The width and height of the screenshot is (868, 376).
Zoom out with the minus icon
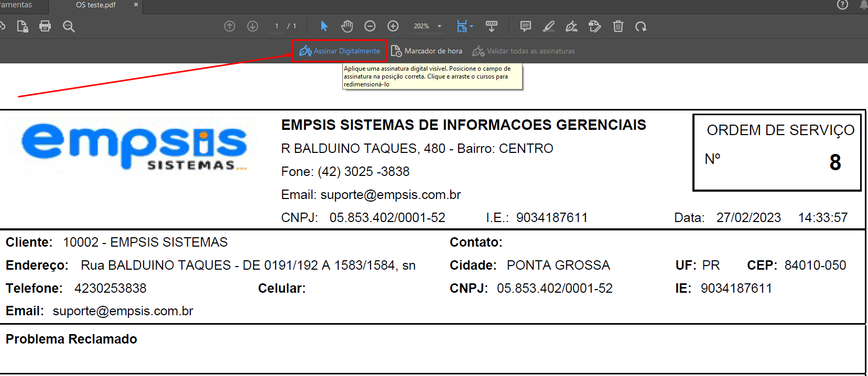(370, 26)
